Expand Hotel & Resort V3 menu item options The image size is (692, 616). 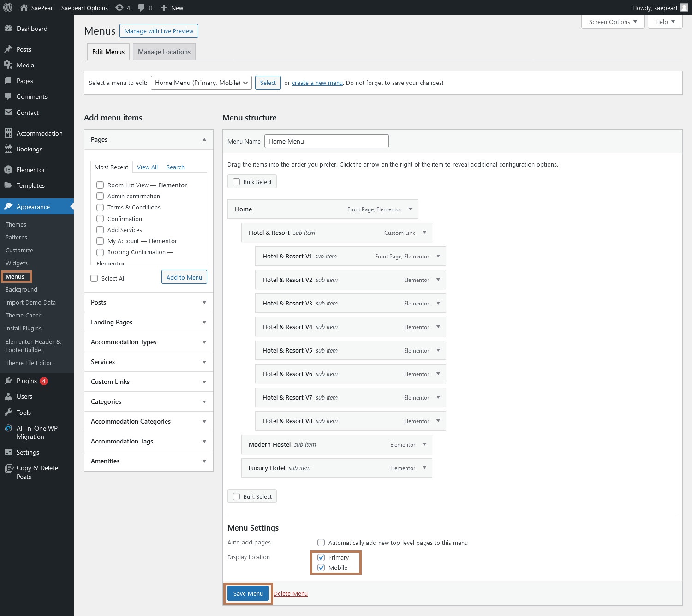(438, 303)
